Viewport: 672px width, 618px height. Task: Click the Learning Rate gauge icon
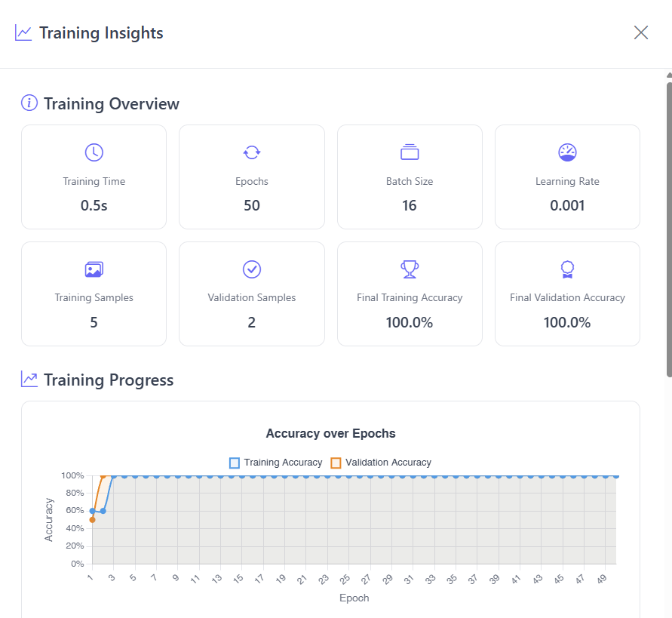567,152
